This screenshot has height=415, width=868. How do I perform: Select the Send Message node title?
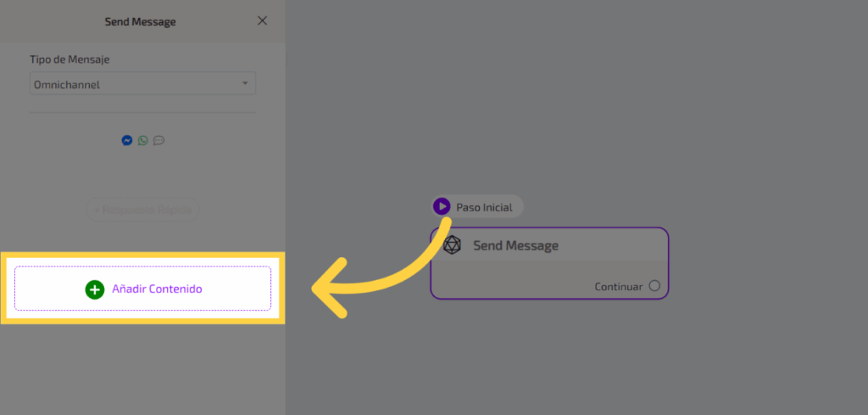pos(515,245)
